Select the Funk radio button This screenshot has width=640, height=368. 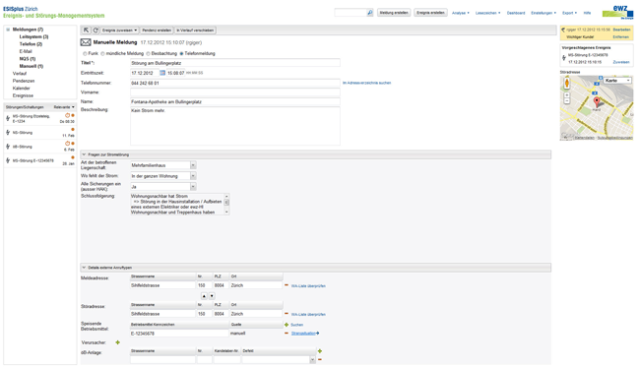[x=85, y=53]
